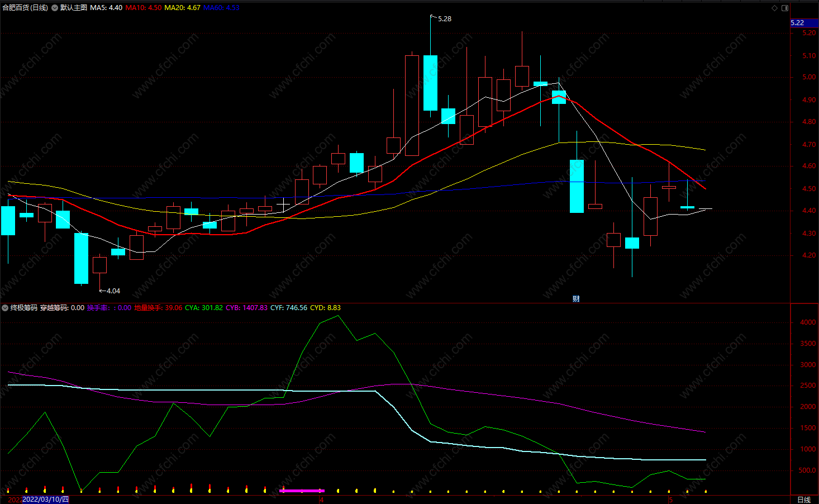Select the 合肥百货(日线) stock title
Image resolution: width=819 pixels, height=504 pixels.
tap(25, 8)
